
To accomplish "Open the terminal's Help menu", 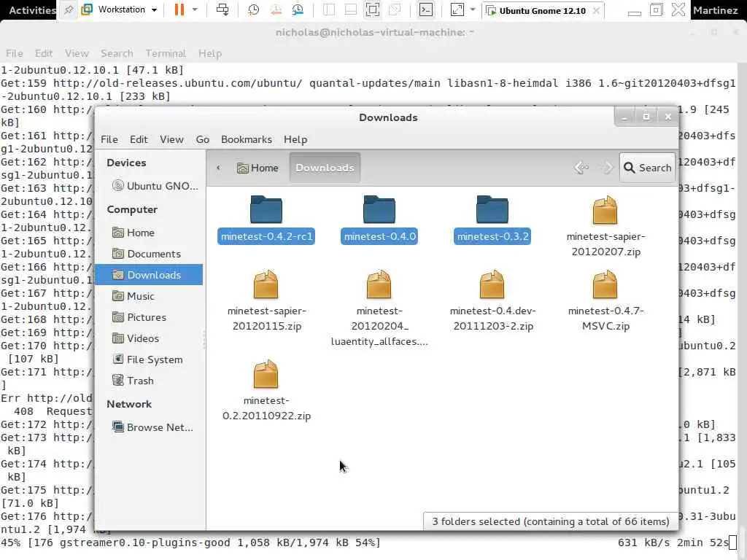I will pos(209,53).
